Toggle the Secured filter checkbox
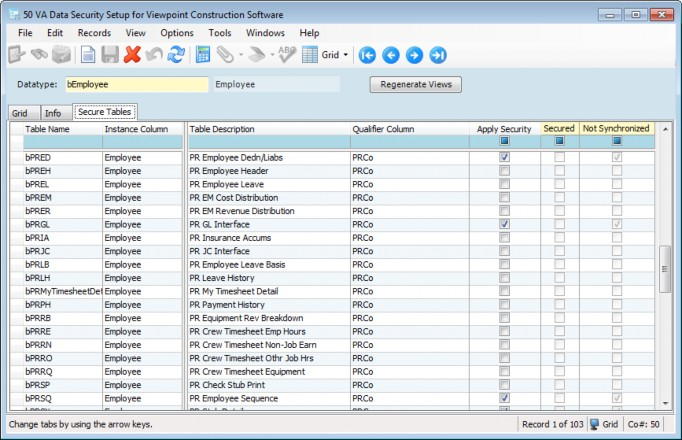This screenshot has width=682, height=440. 559,141
